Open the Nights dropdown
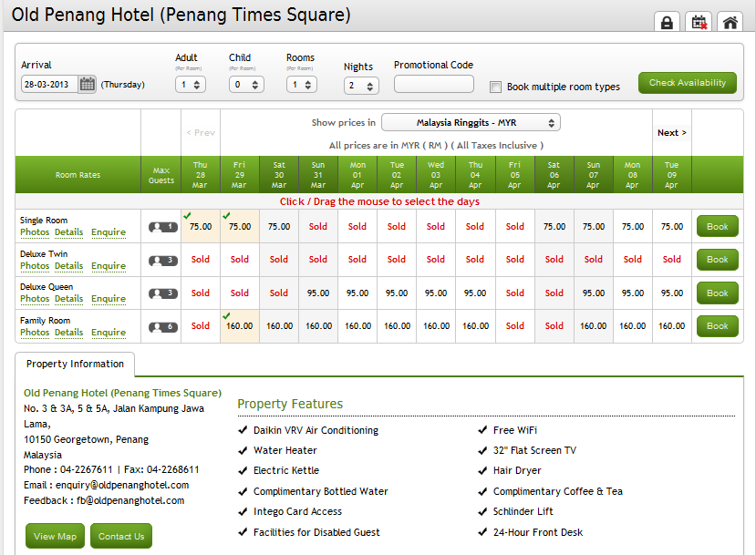 [361, 86]
